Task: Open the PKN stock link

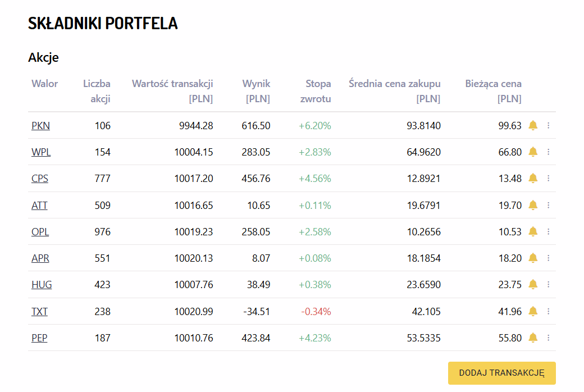Action: (x=40, y=126)
